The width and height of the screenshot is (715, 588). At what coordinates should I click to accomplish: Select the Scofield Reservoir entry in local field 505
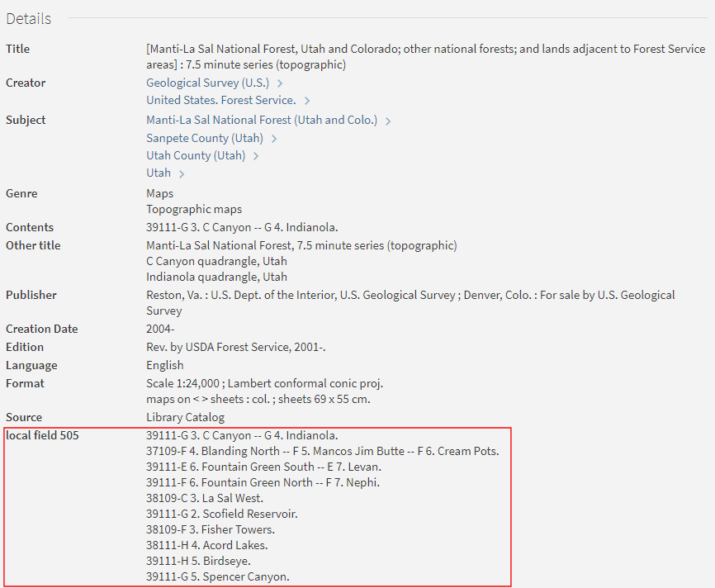point(221,514)
